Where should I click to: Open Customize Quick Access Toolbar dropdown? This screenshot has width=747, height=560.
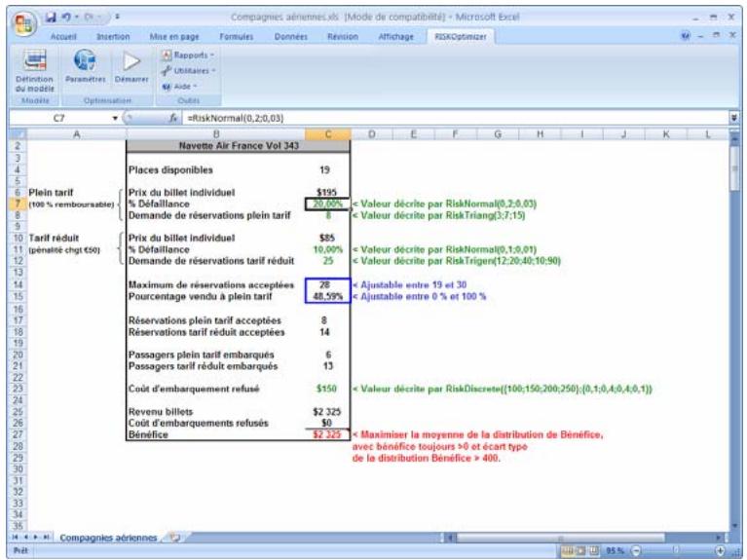[117, 17]
